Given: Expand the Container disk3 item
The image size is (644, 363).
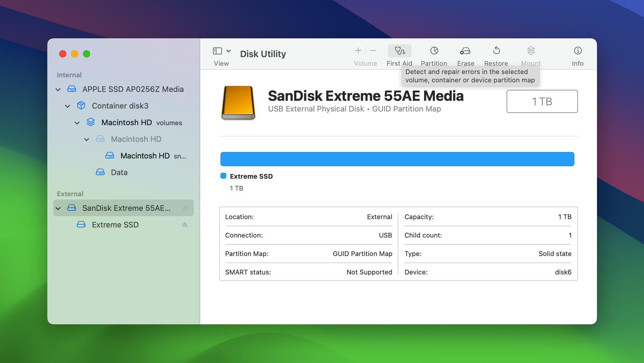Looking at the screenshot, I should [68, 106].
